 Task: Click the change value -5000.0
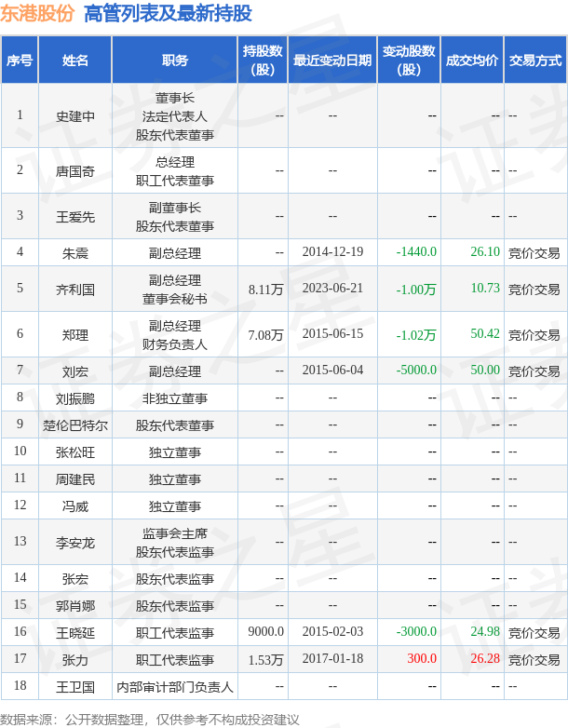[x=416, y=371]
